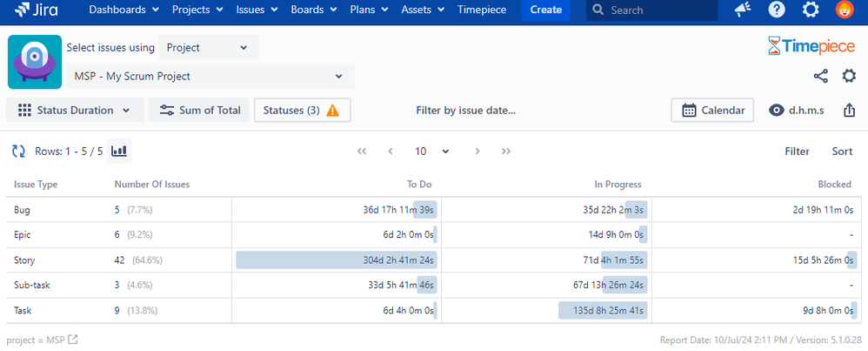868x351 pixels.
Task: Click the Story To Do duration bar
Action: click(337, 260)
